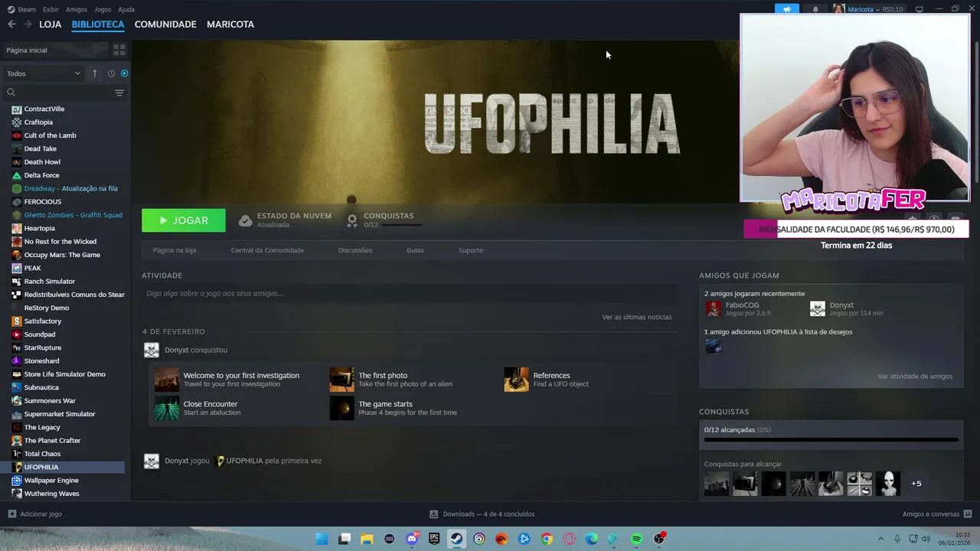Open the volume control in tray
Viewport: 980px width, 551px height.
[926, 539]
